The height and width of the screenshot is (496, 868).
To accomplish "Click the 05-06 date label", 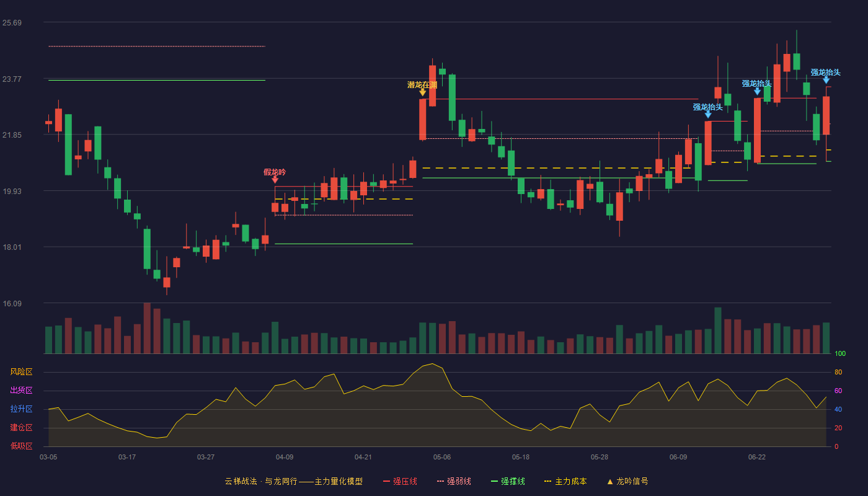I will tap(442, 457).
